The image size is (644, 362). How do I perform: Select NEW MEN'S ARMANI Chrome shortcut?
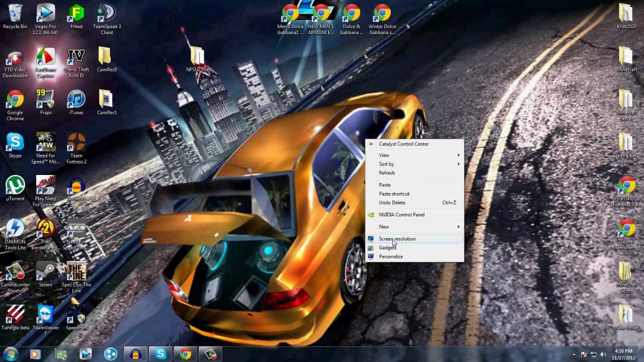tap(321, 19)
